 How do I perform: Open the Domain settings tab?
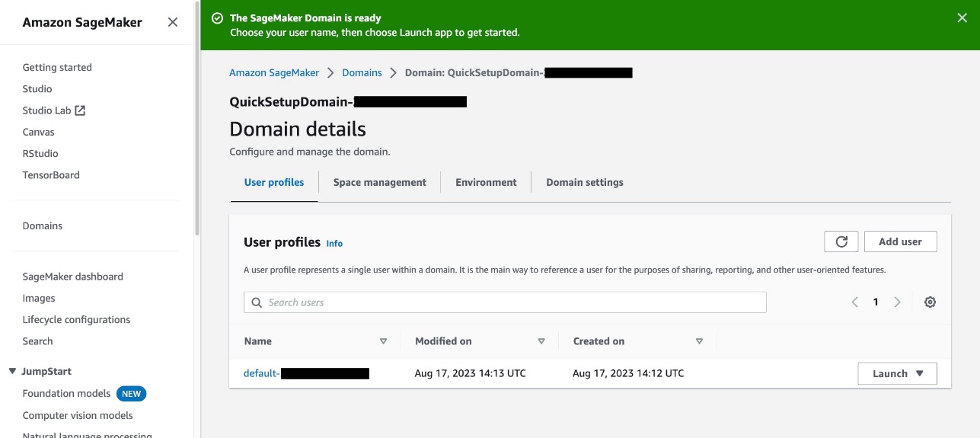(585, 182)
